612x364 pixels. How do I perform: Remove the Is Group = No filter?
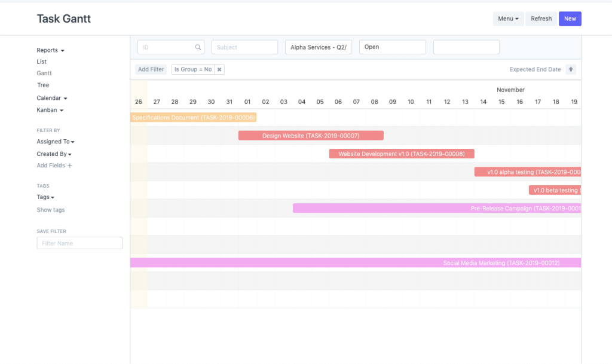pyautogui.click(x=219, y=69)
